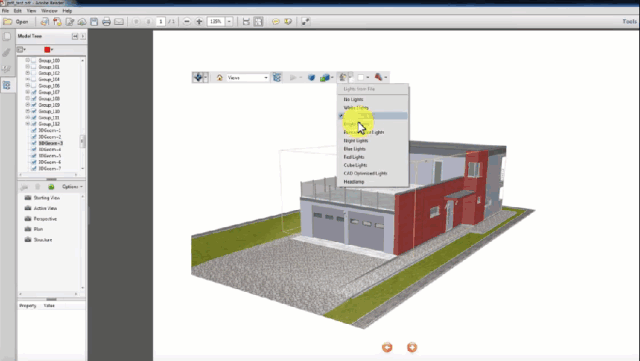Viewport: 640px width, 361px height.
Task: Select Night Lights from lighting menu
Action: coord(356,140)
